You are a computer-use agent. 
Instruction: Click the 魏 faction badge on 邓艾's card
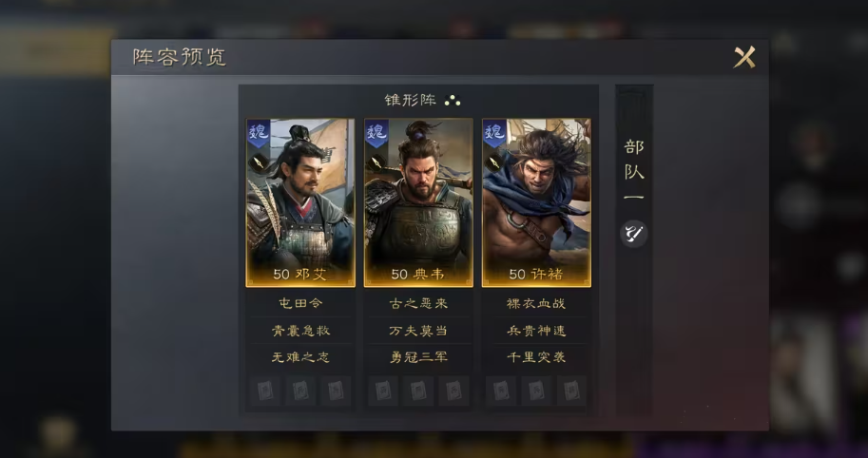pos(258,133)
